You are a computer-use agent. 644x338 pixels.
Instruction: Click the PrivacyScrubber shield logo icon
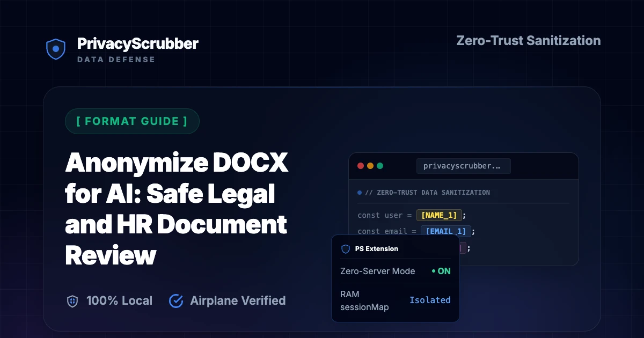point(55,49)
